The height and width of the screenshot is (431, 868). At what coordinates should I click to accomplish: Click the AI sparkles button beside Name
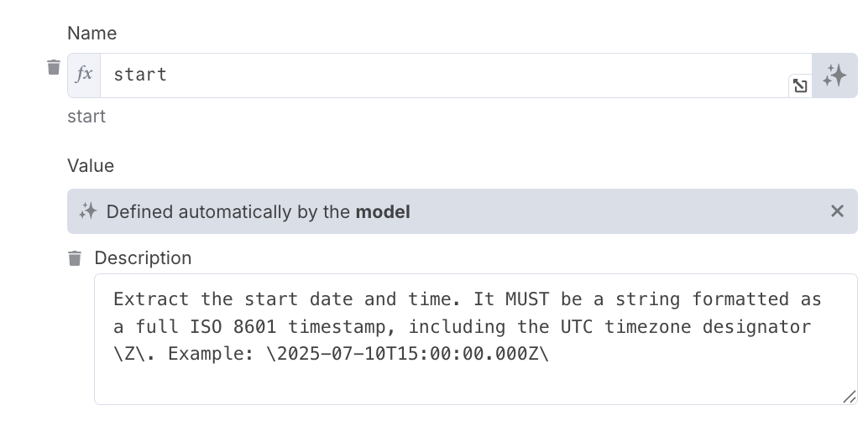[834, 75]
